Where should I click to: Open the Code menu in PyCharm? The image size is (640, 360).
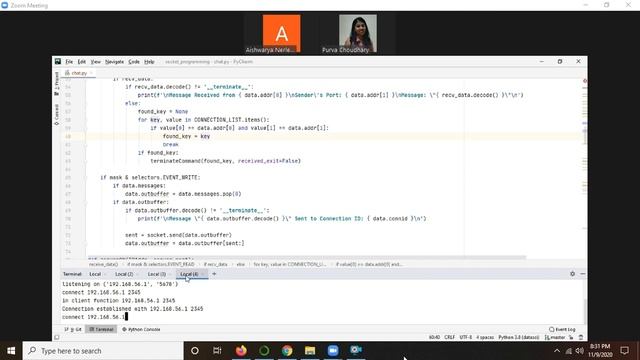(x=134, y=62)
